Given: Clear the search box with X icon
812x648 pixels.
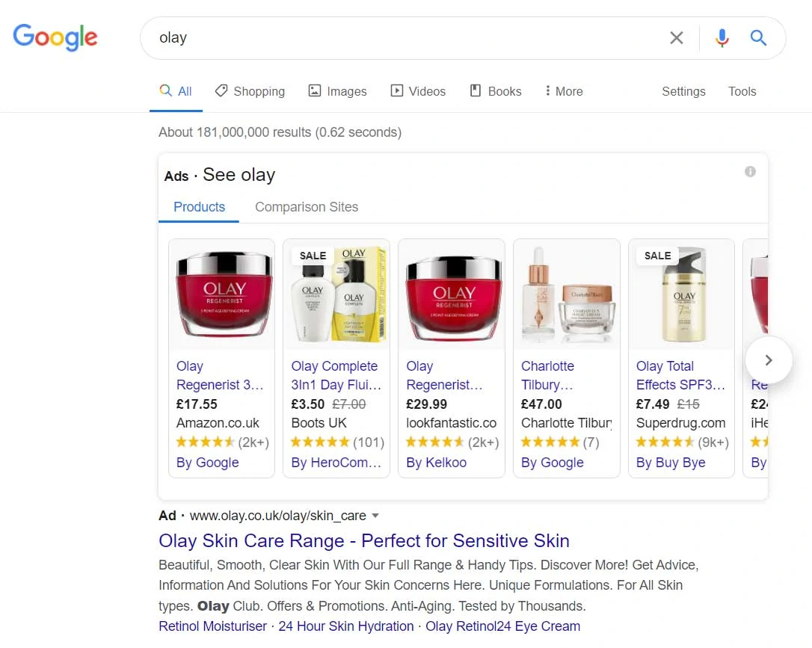Looking at the screenshot, I should pyautogui.click(x=676, y=38).
